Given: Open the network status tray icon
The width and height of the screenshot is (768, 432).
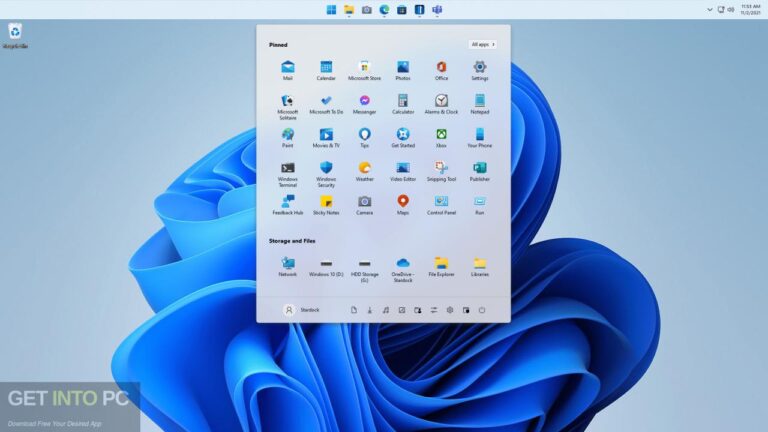Looking at the screenshot, I should click(x=721, y=10).
